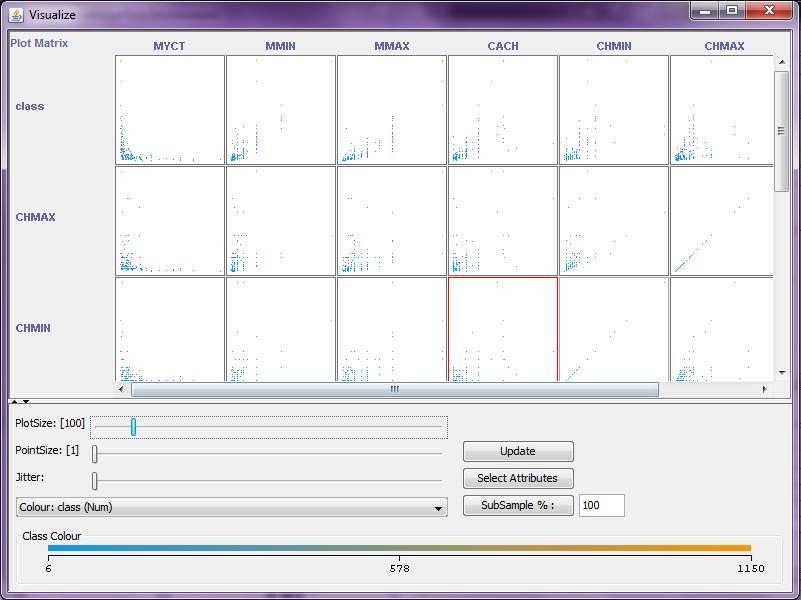Open the CHMAX vs MYCT scatter plot
The image size is (801, 600).
[x=170, y=221]
